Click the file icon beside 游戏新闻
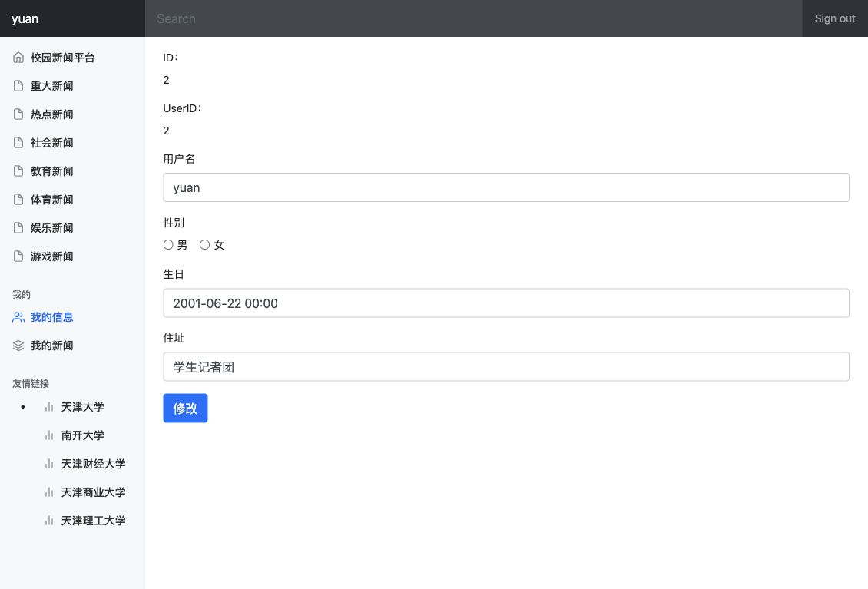 [x=18, y=256]
